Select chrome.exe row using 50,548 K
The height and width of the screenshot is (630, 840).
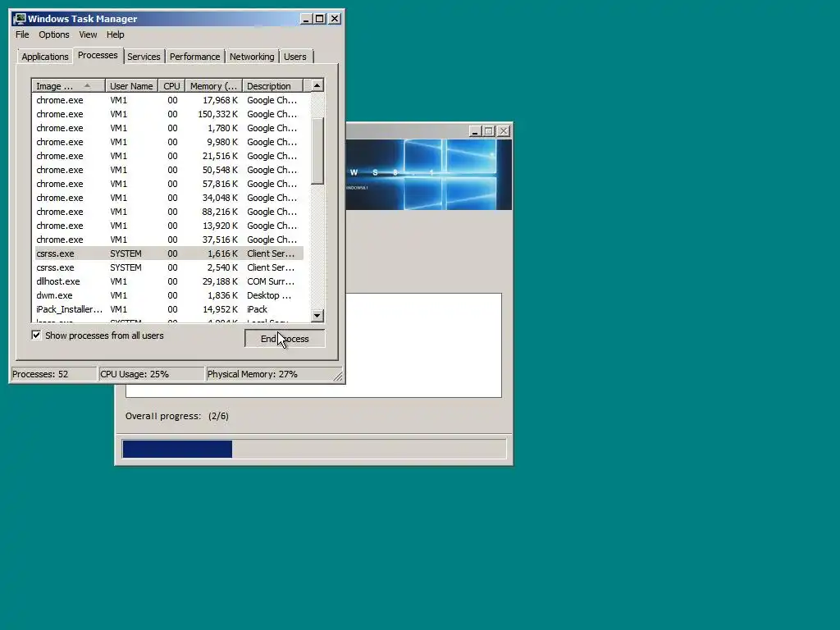pos(169,170)
